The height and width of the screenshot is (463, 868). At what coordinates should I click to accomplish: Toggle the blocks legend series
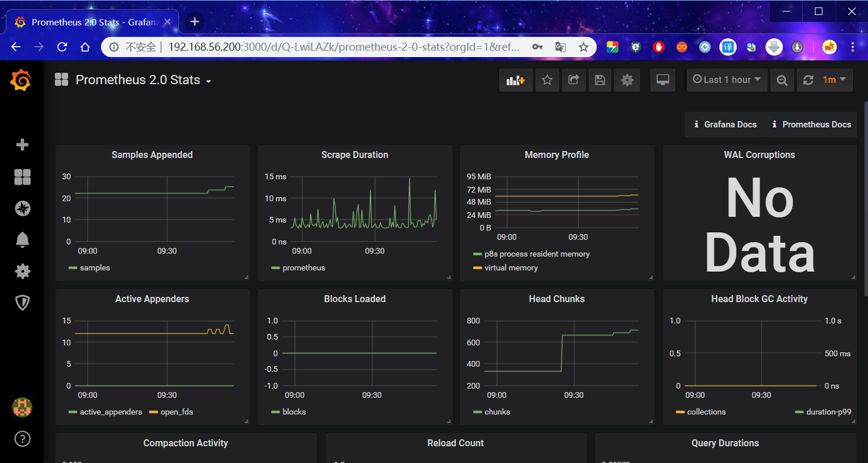click(294, 412)
